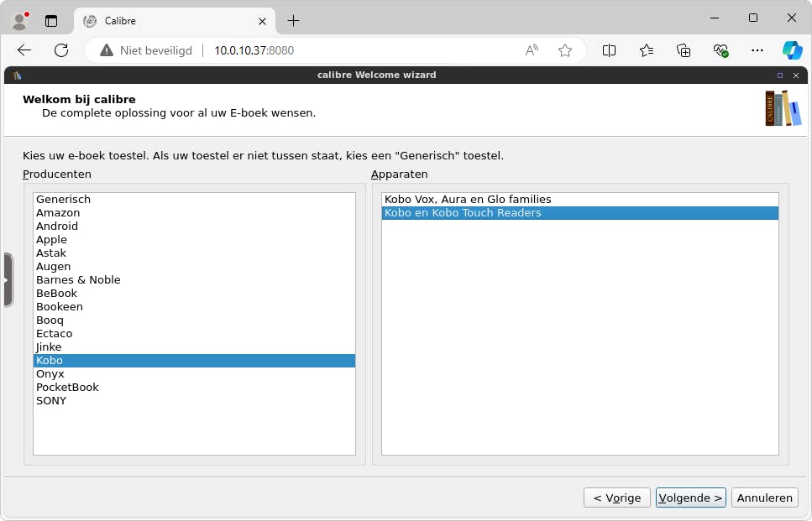
Task: Open browser essentials heart icon
Action: tap(720, 50)
